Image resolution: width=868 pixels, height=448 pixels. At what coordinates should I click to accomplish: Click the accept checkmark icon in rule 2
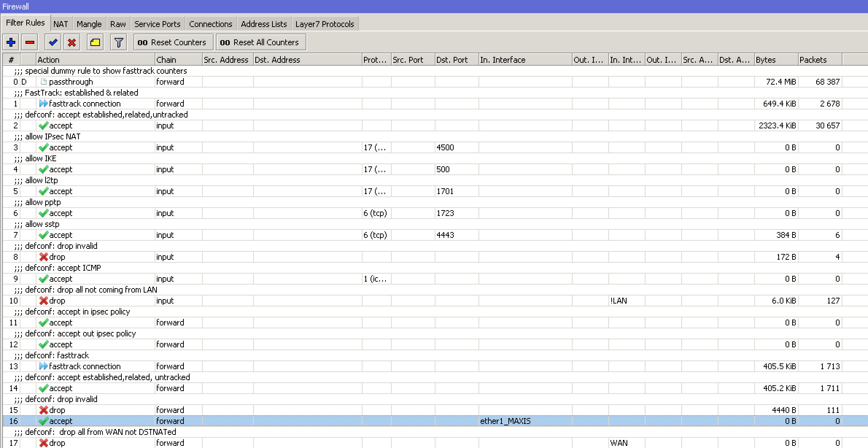pyautogui.click(x=43, y=125)
